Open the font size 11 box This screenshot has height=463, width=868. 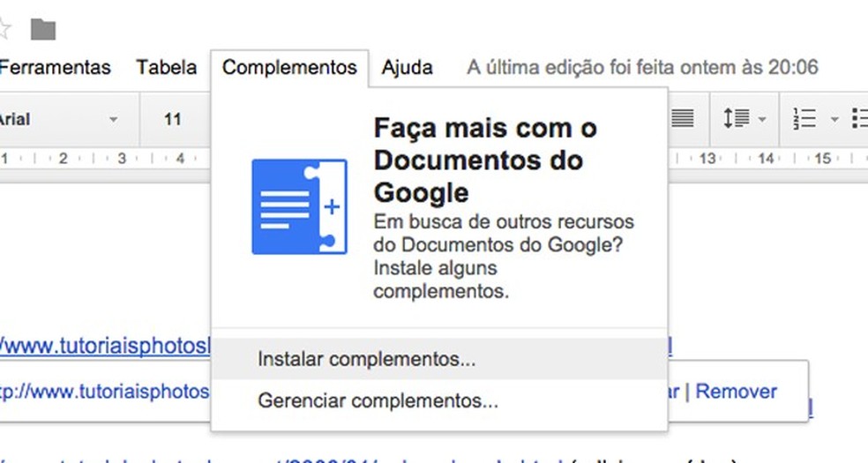coord(173,119)
